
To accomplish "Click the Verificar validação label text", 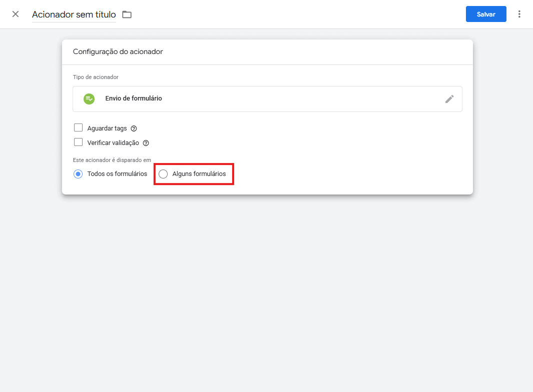I will [x=113, y=143].
